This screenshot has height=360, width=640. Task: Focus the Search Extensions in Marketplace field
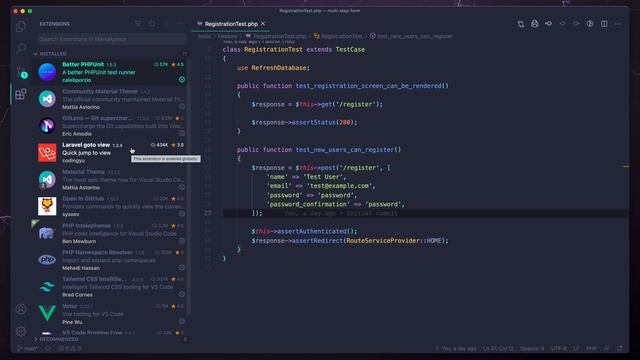pyautogui.click(x=112, y=39)
